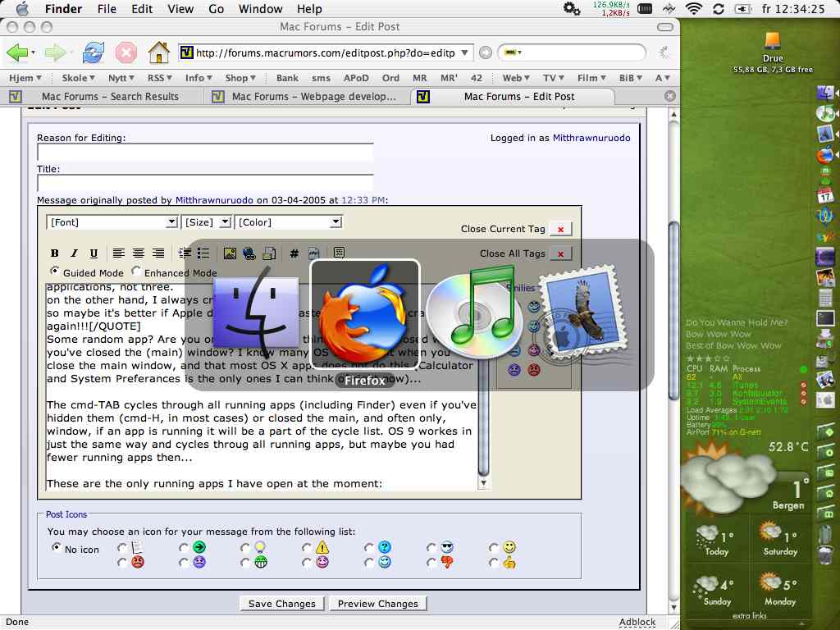
Task: Apply italic formatting with I icon
Action: (75, 253)
